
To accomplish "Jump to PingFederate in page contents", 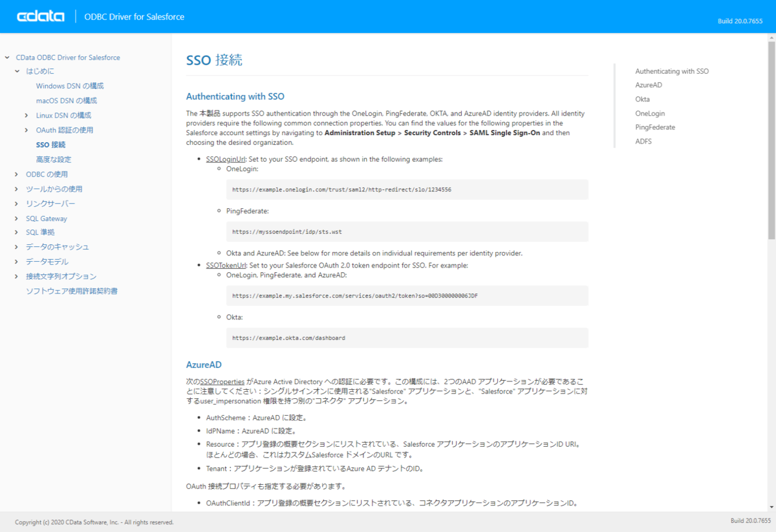I will pos(655,127).
